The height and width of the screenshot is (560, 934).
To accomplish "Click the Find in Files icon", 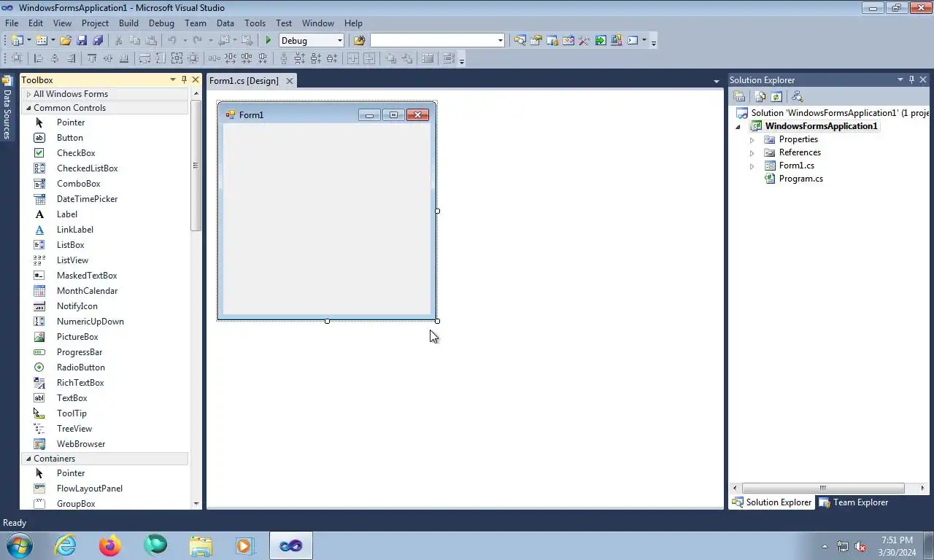I will point(359,40).
